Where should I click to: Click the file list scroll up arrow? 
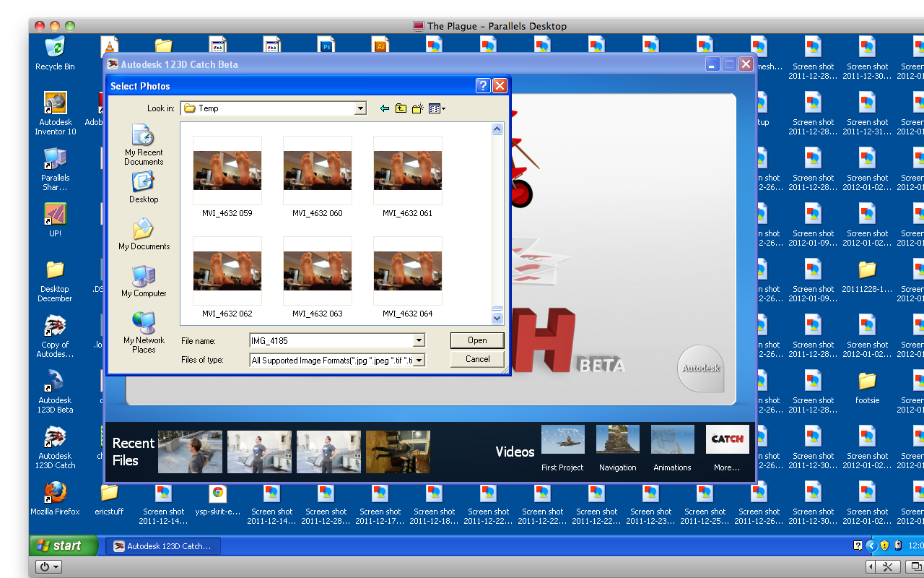[497, 129]
